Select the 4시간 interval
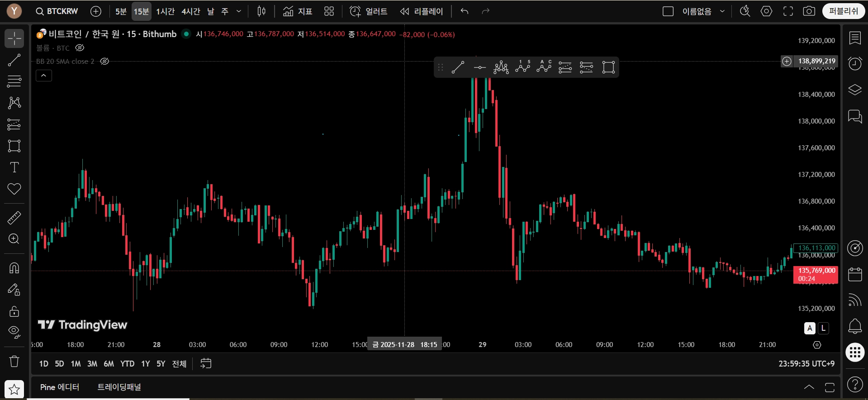Viewport: 868px width, 400px height. [190, 11]
